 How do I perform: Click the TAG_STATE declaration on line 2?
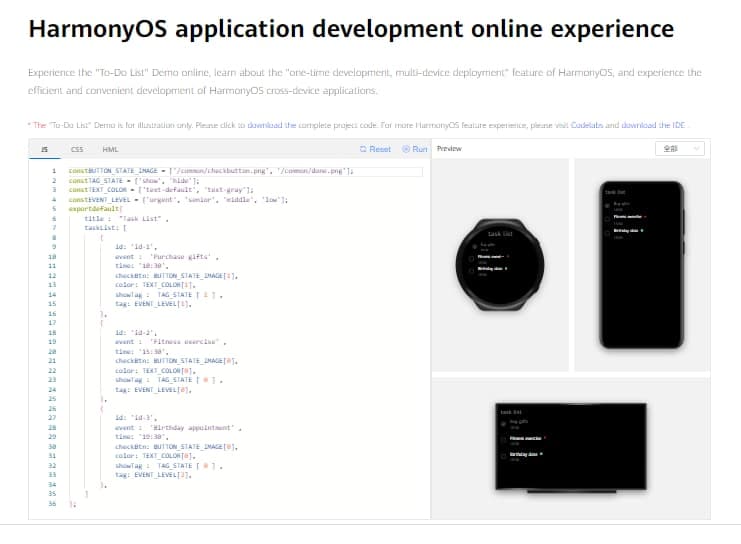[134, 181]
